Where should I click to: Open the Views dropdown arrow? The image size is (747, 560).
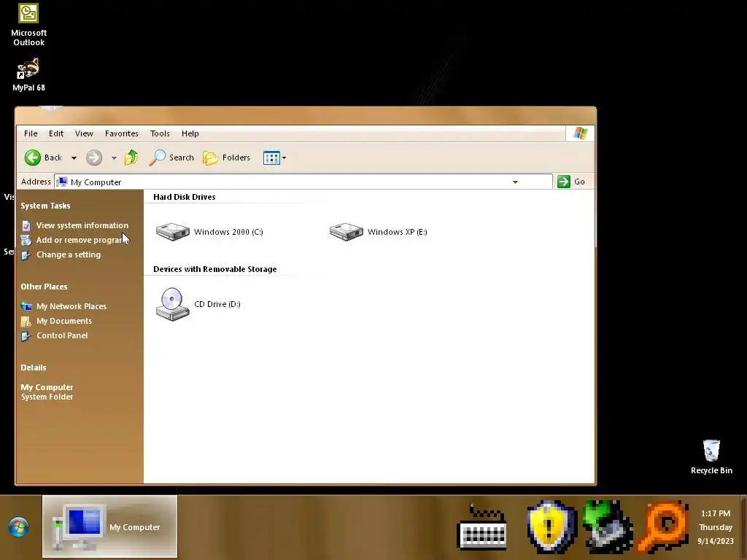click(x=284, y=157)
